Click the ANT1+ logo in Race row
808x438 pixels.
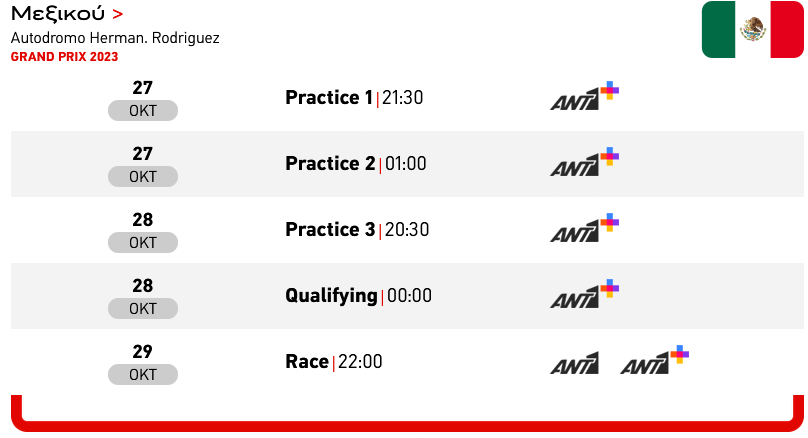pos(655,360)
